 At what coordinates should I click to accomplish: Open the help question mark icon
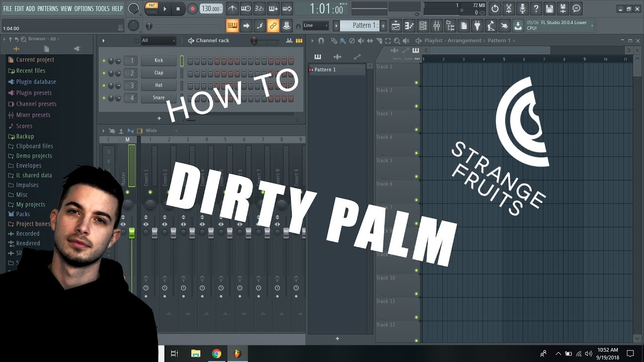(536, 9)
